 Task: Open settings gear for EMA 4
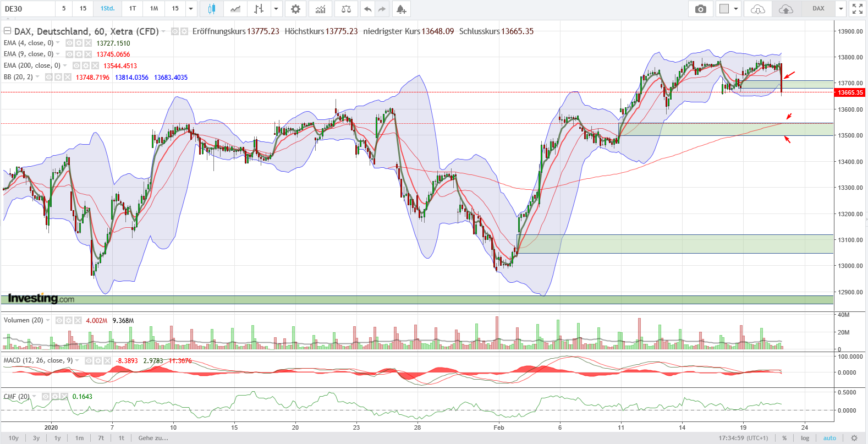coord(79,43)
